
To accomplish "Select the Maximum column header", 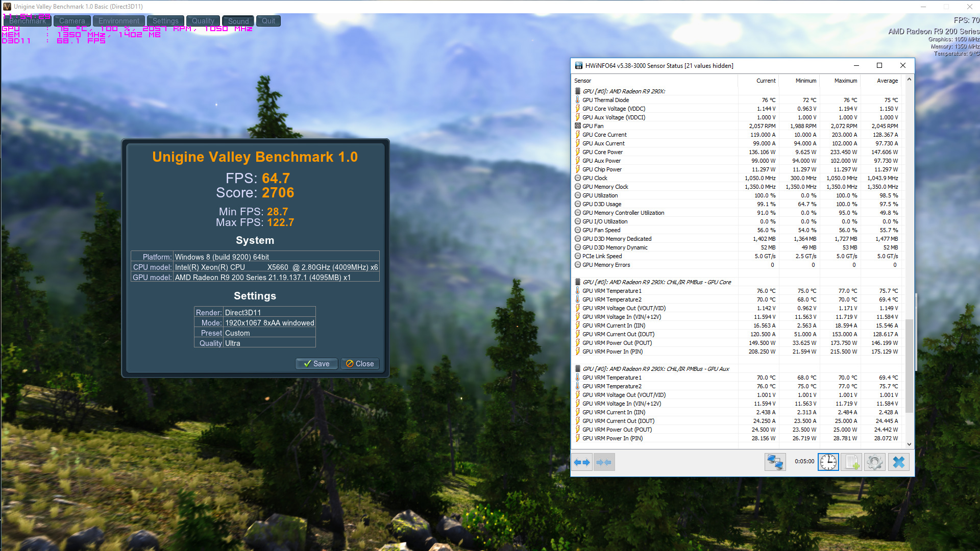I will tap(840, 81).
